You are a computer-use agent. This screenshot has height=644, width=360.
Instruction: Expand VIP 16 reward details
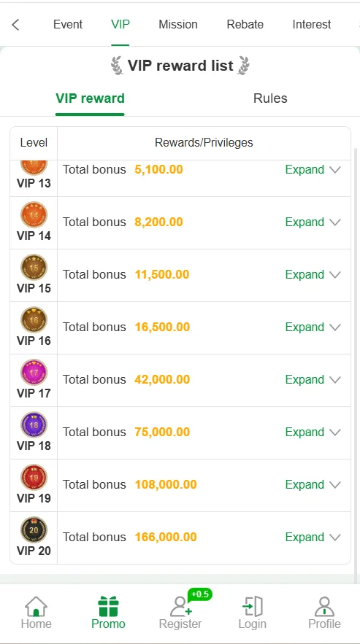(x=313, y=327)
